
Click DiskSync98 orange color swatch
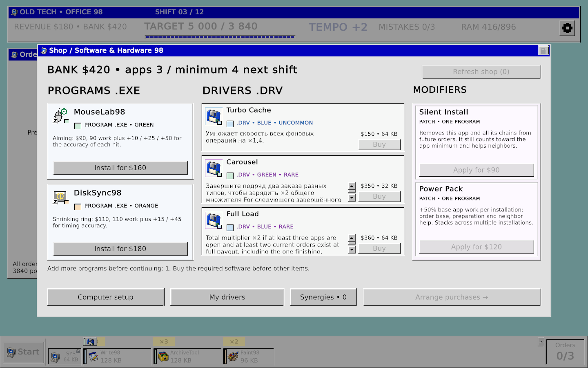78,206
